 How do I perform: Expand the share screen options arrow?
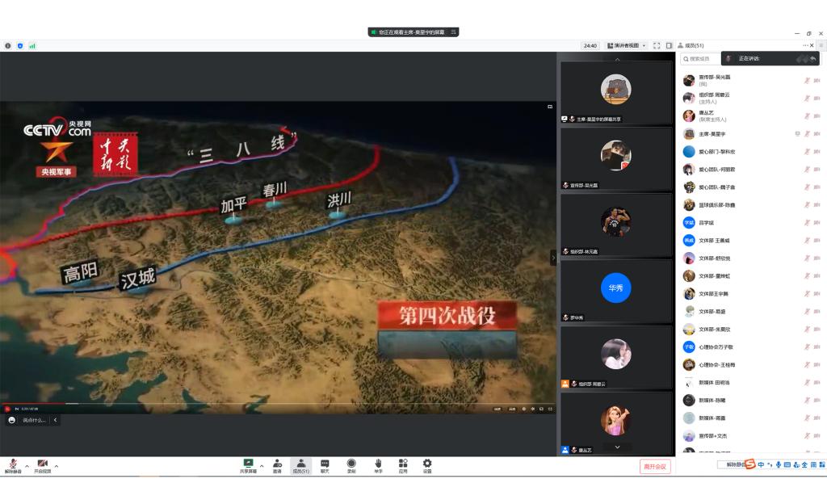[x=261, y=466]
